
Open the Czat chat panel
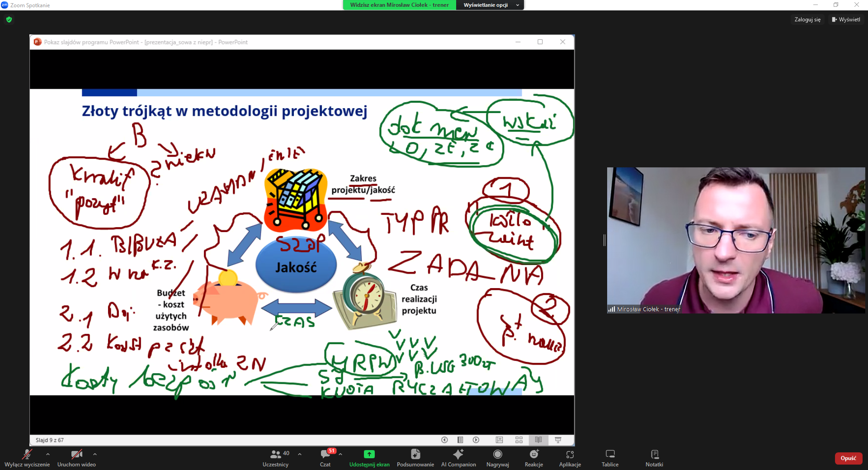[325, 457]
